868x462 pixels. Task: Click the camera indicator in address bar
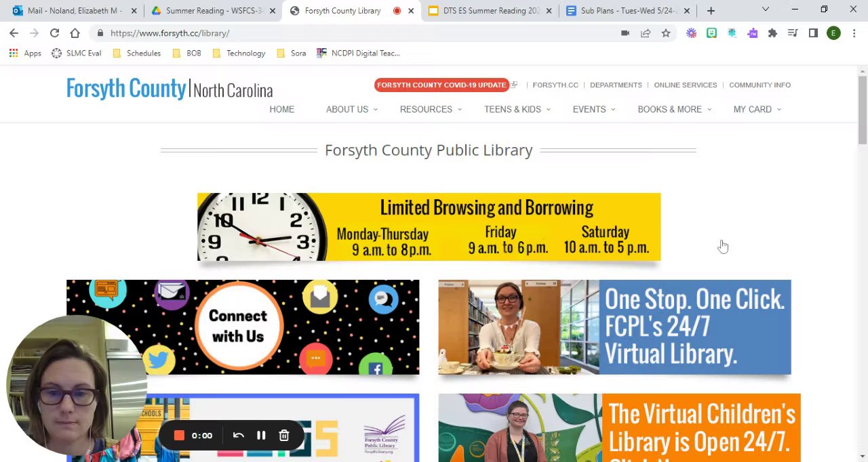[625, 33]
